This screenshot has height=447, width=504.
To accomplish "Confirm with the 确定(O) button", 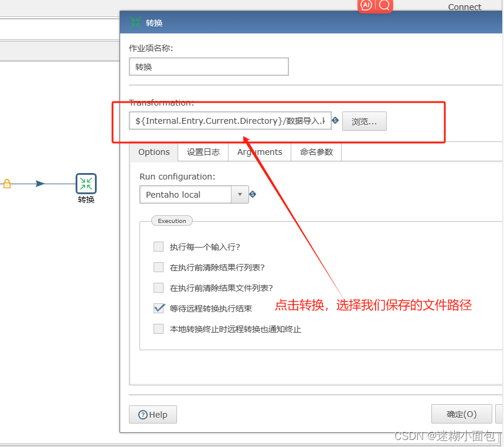I will click(x=462, y=414).
